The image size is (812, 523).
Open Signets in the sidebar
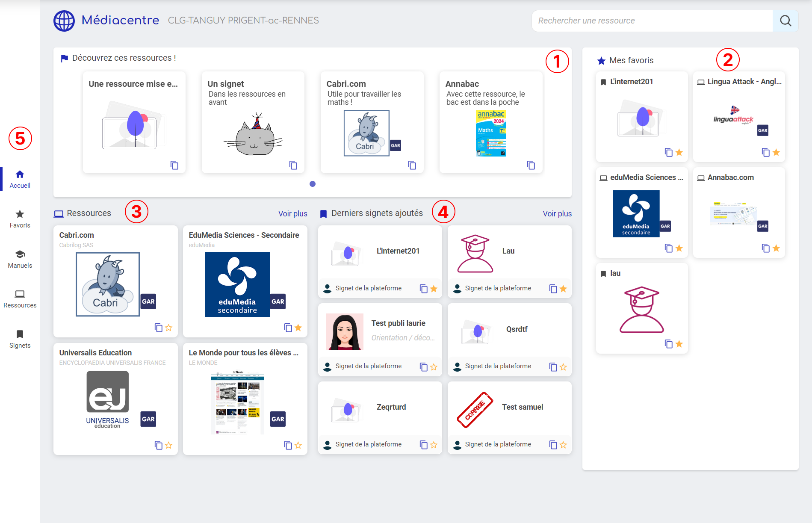pos(20,339)
